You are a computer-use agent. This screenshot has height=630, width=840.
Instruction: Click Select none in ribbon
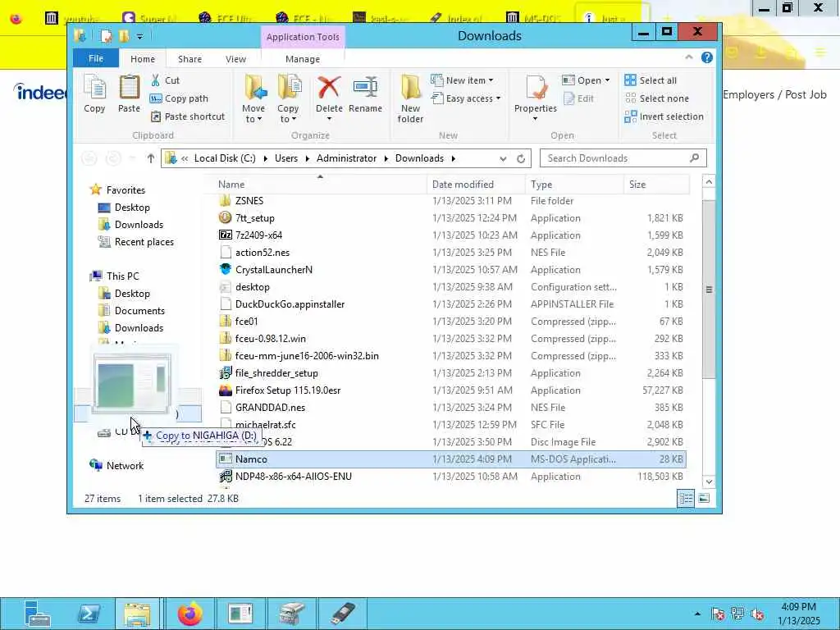[657, 98]
